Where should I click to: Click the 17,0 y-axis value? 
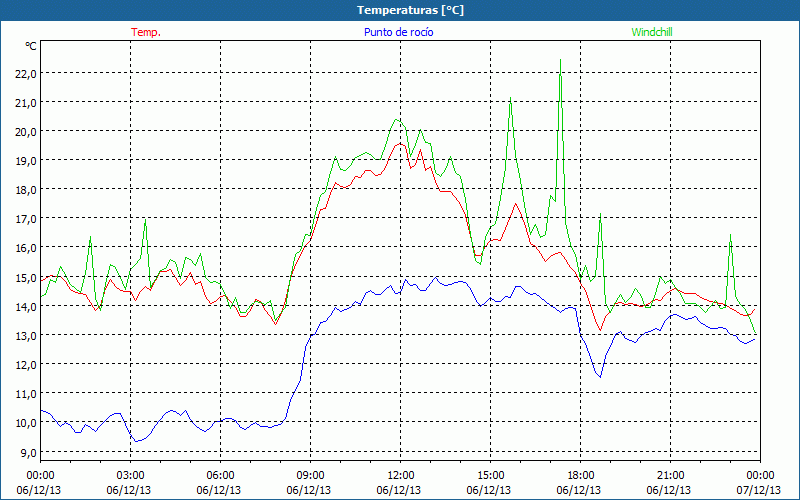pyautogui.click(x=26, y=219)
